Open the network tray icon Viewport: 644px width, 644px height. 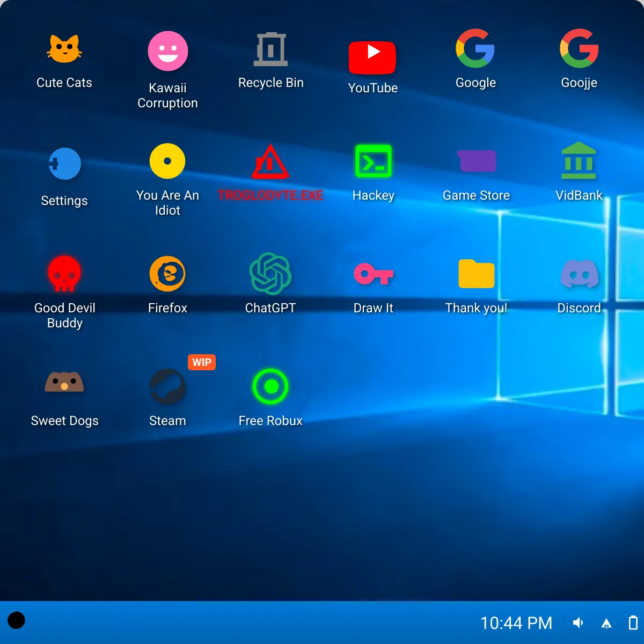606,623
